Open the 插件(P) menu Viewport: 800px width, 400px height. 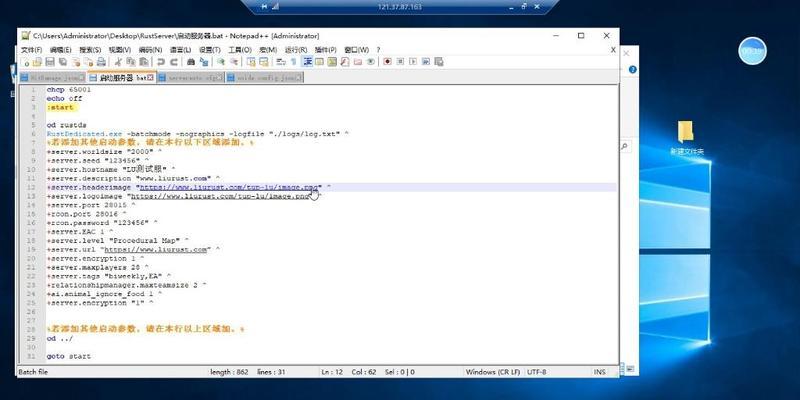click(x=326, y=49)
